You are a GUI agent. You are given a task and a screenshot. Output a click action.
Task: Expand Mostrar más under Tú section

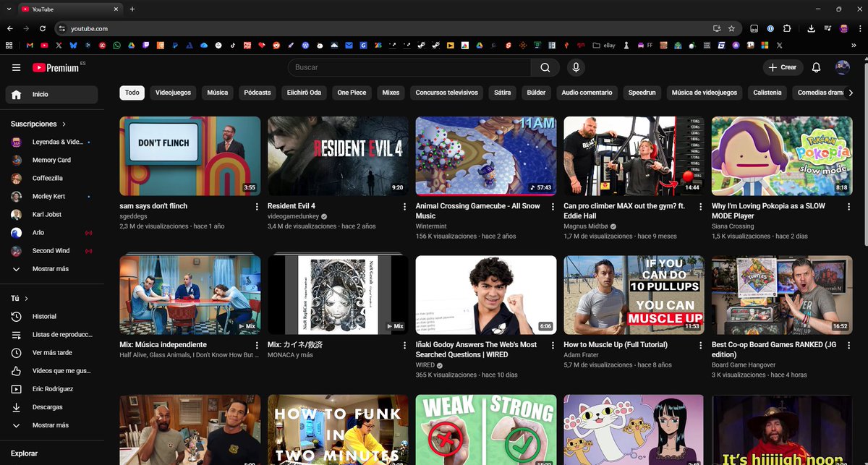pyautogui.click(x=51, y=425)
